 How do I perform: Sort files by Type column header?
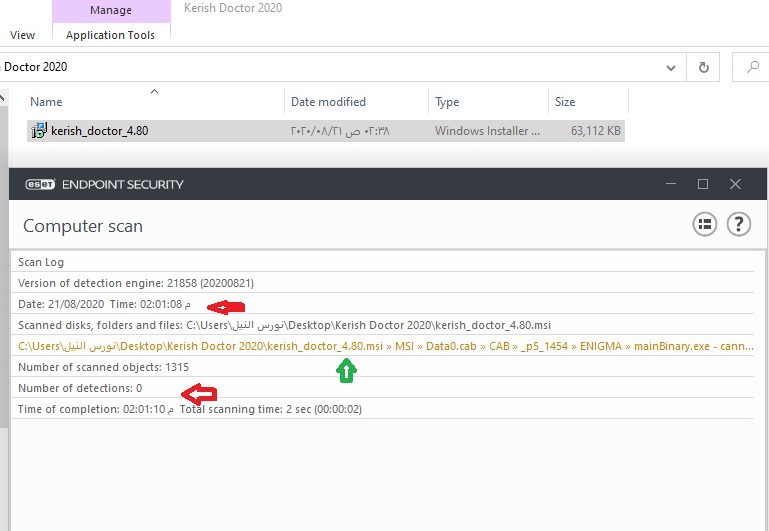click(x=447, y=102)
